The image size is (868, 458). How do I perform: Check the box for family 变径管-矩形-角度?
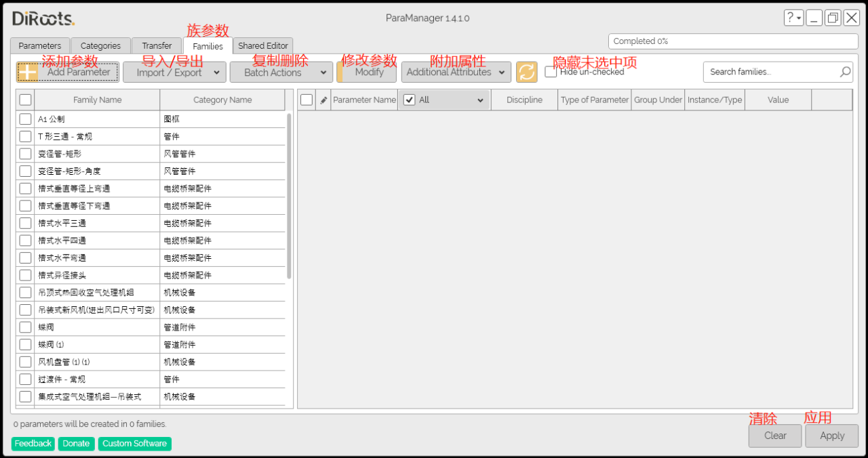coord(25,171)
